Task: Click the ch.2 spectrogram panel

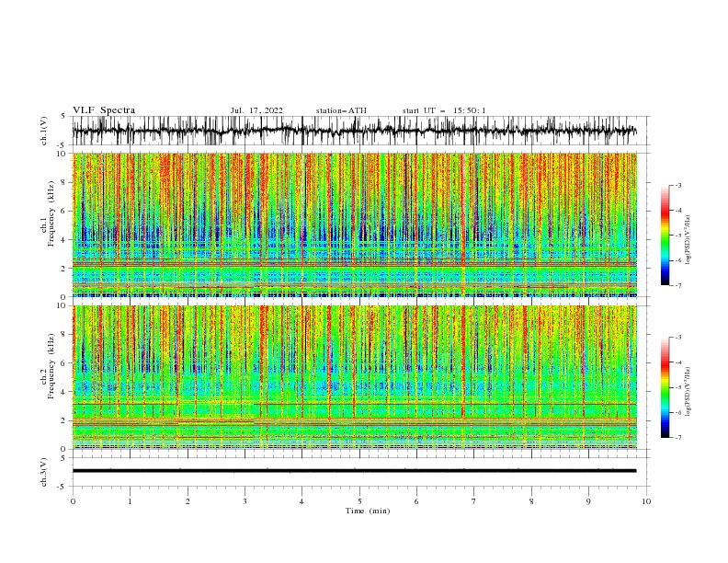Action: (x=355, y=377)
